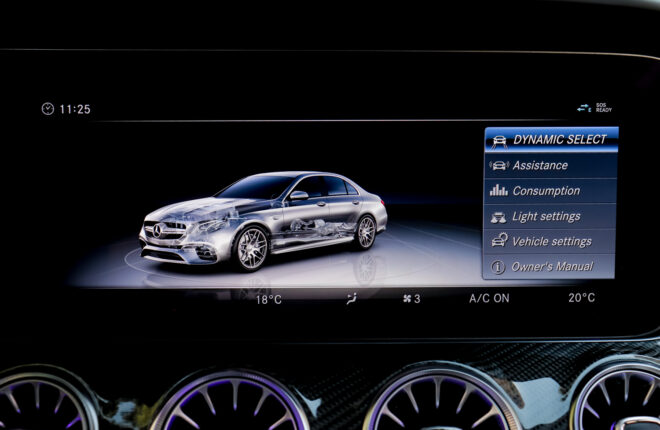The image size is (660, 430).
Task: Open Vehicle settings from the menu
Action: coord(549,242)
